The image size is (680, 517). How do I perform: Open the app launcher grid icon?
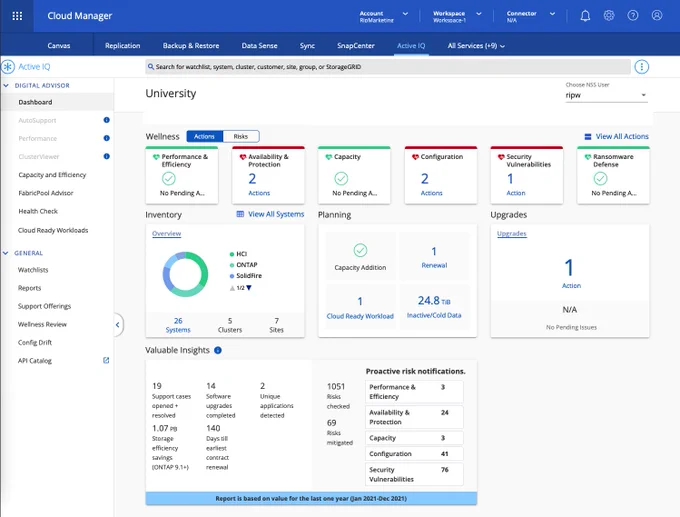click(17, 16)
